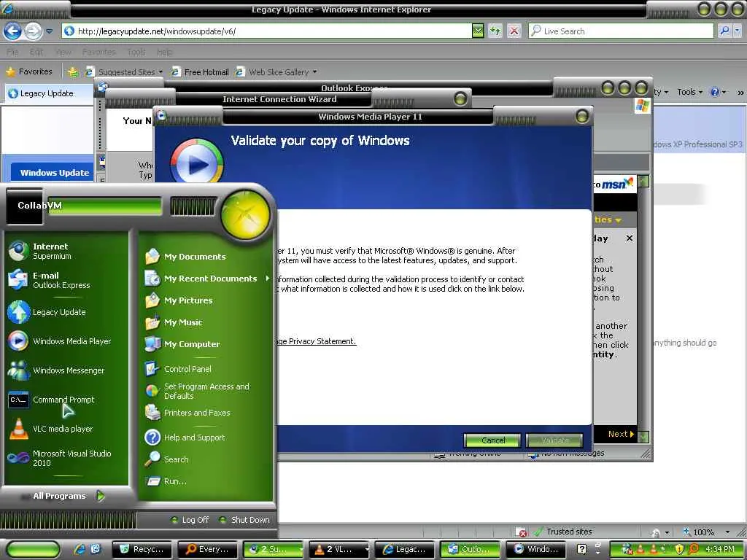Open Set Program Access and Defaults
The height and width of the screenshot is (560, 747).
(x=206, y=391)
